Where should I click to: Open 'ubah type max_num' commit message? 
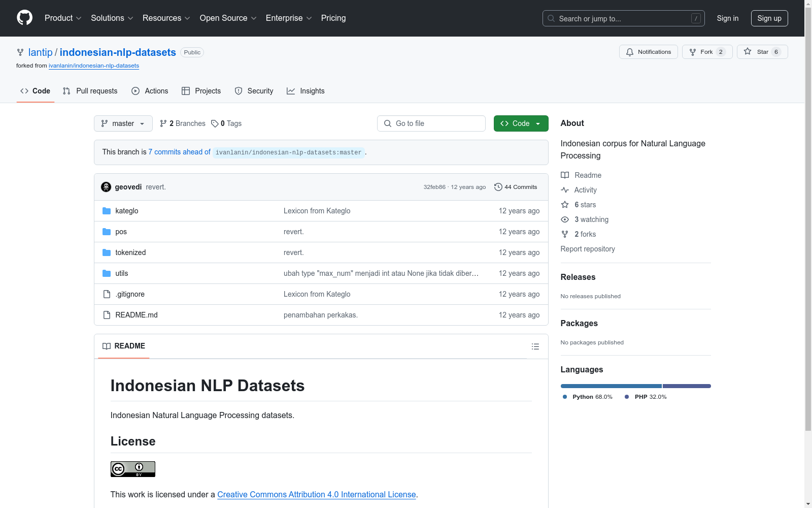click(x=381, y=273)
